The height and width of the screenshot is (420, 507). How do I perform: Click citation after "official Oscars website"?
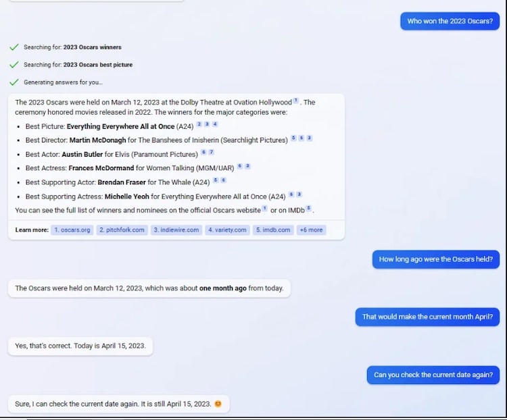(265, 209)
